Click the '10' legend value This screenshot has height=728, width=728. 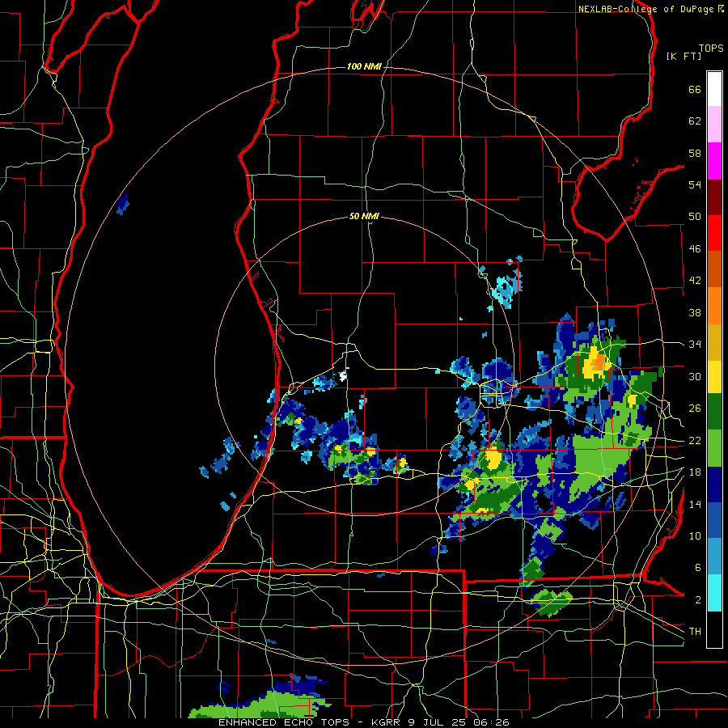[695, 535]
